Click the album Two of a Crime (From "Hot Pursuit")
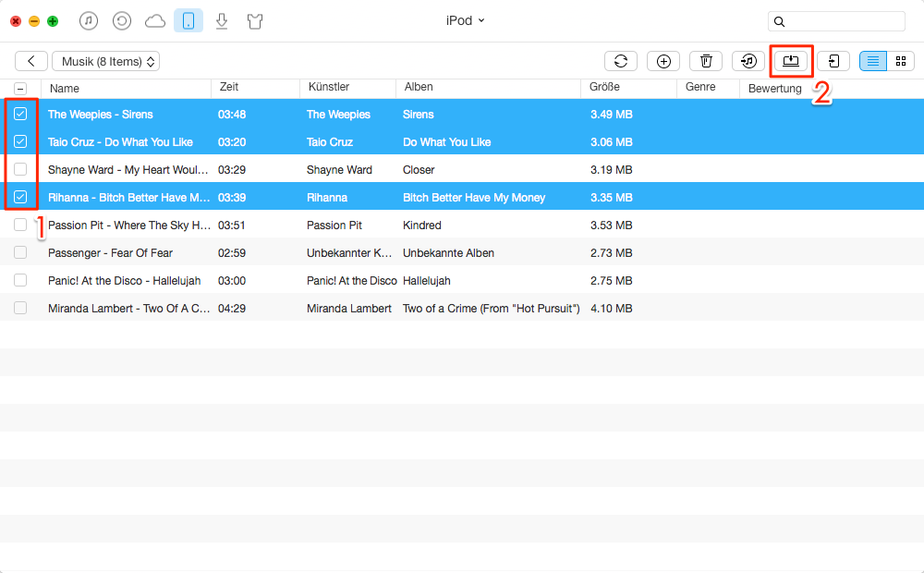 (491, 309)
